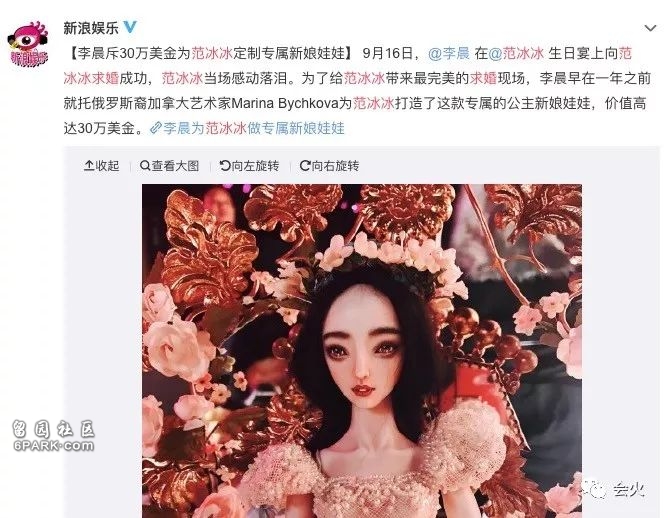This screenshot has height=518, width=666.
Task: Click the chain link icon before 李晨为范冰冰
Action: click(x=156, y=128)
